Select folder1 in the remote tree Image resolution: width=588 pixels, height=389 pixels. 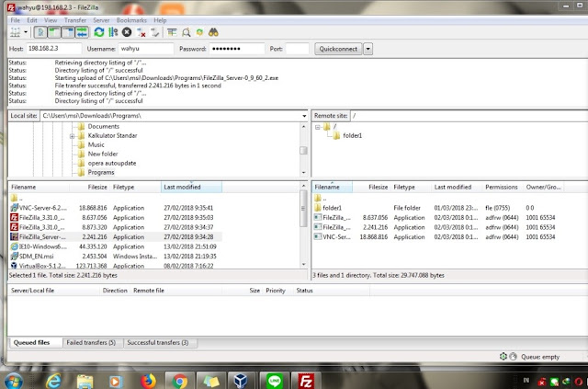coord(353,135)
